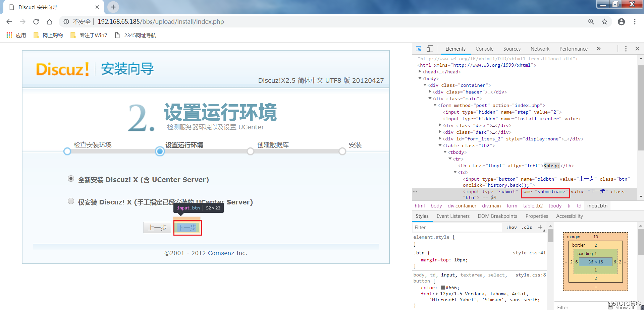Open the Network tab

[540, 49]
